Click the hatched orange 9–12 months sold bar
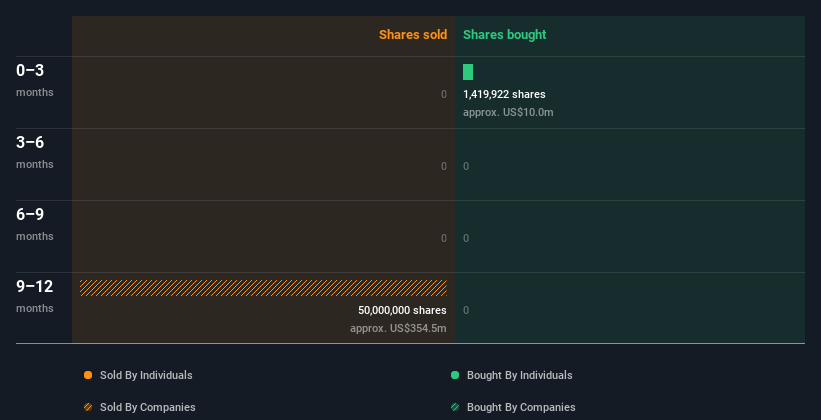The image size is (821, 420). click(263, 288)
